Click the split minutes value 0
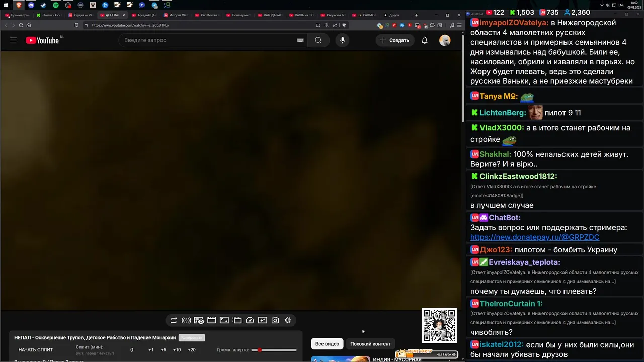The image size is (644, 362). point(132,350)
